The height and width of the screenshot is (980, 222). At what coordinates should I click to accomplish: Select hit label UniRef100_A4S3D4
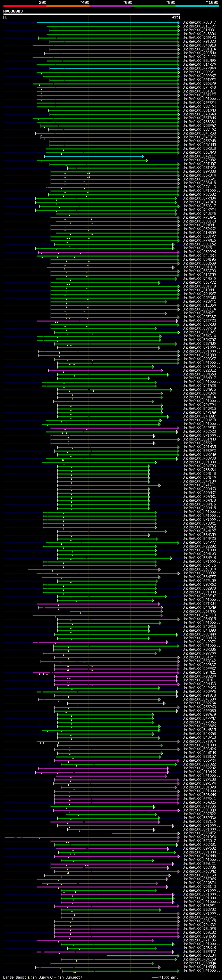coord(199,34)
